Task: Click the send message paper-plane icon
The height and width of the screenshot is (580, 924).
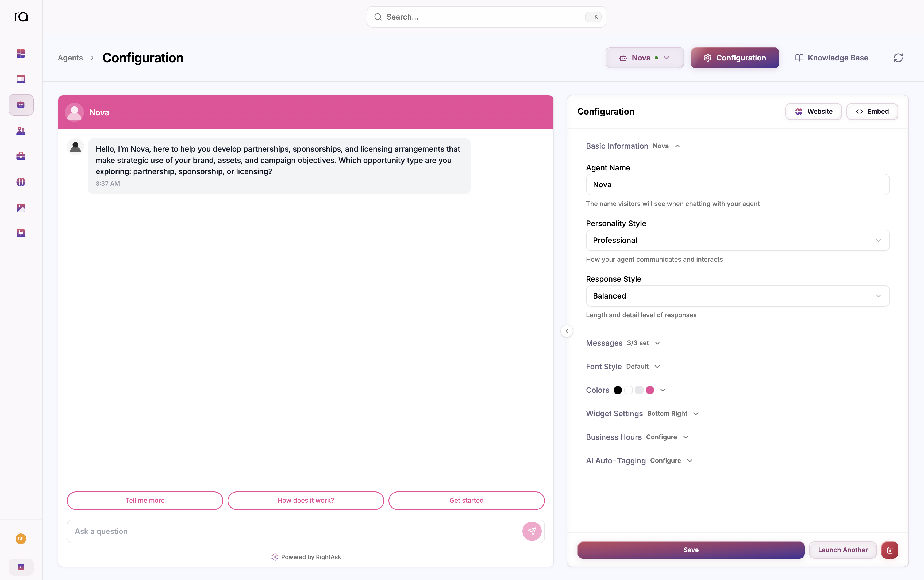Action: (532, 531)
